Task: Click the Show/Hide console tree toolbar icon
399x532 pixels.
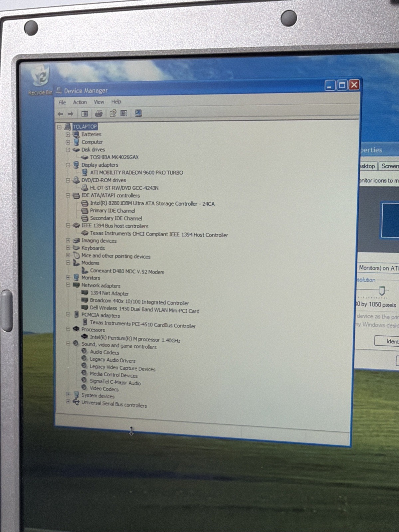Action: [85, 114]
